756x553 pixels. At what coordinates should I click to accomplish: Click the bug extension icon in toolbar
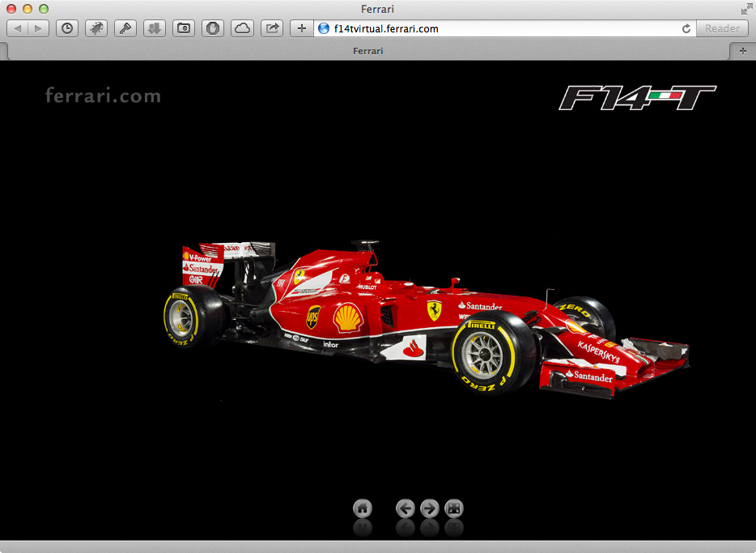[x=96, y=28]
